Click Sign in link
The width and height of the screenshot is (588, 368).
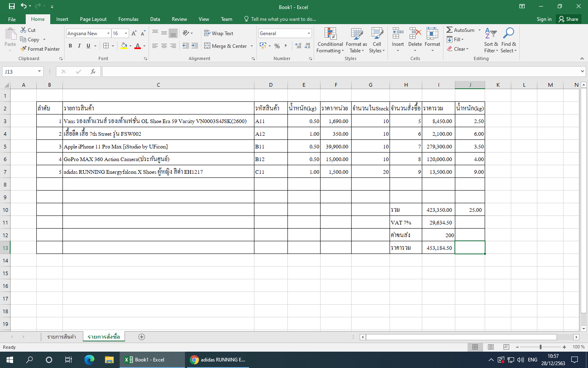tap(544, 19)
